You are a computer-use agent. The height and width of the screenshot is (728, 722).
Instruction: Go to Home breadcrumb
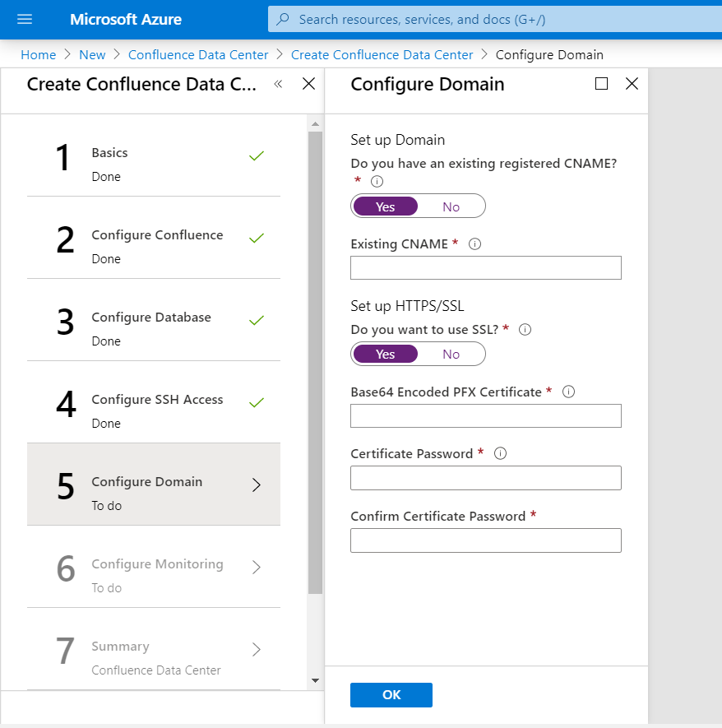pos(38,55)
